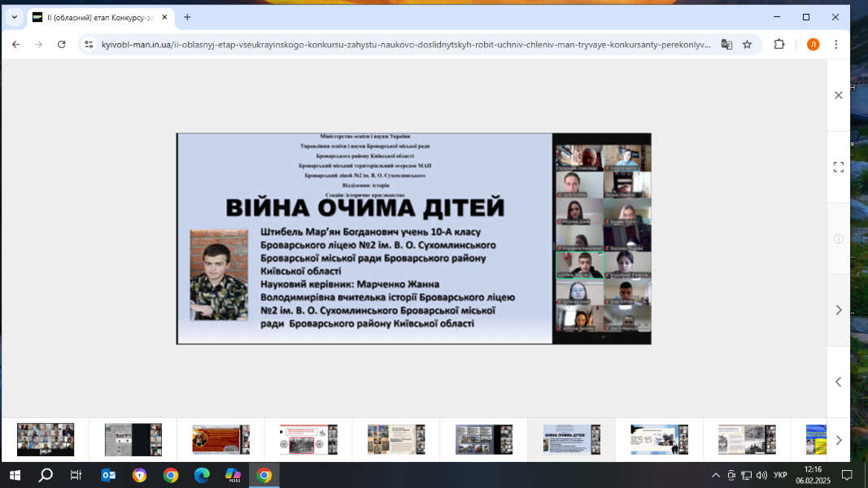Viewport: 868px width, 488px height.
Task: Bookmark this page with the star icon
Action: (x=748, y=45)
